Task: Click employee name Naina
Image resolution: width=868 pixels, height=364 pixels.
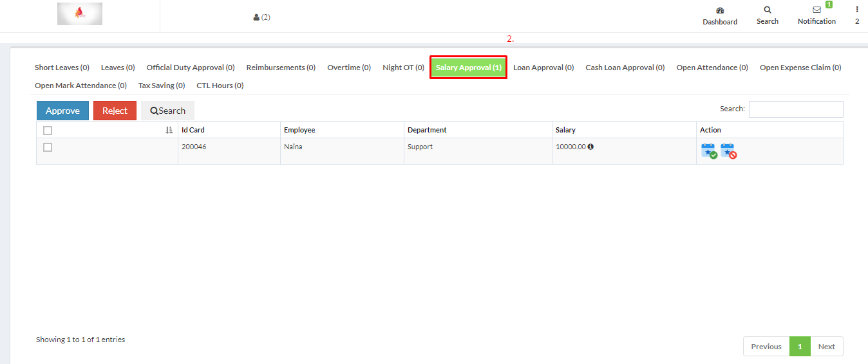Action: (293, 147)
